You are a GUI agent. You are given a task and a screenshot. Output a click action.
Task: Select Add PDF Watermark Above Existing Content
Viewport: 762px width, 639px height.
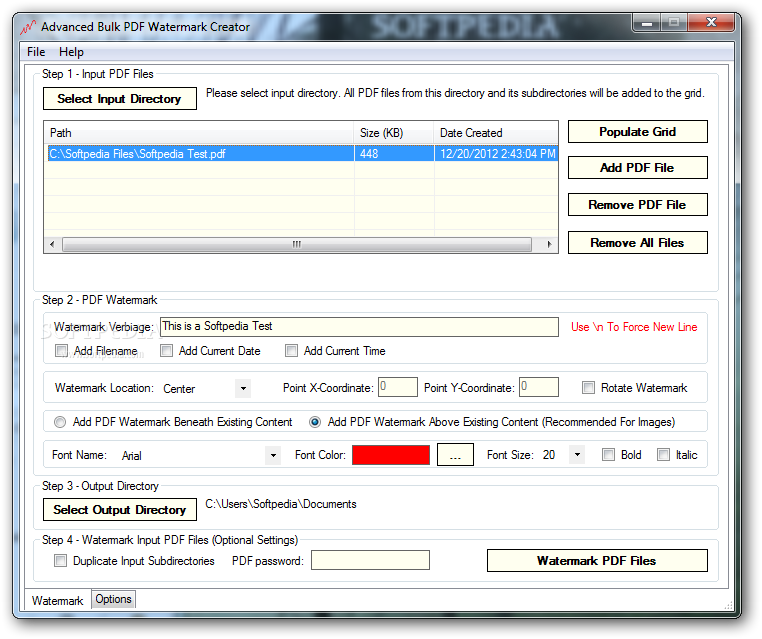point(315,422)
